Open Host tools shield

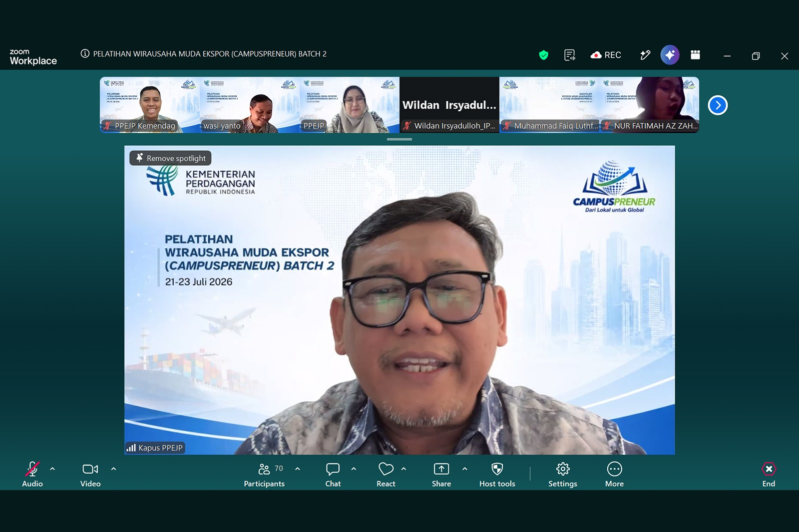[x=497, y=475]
